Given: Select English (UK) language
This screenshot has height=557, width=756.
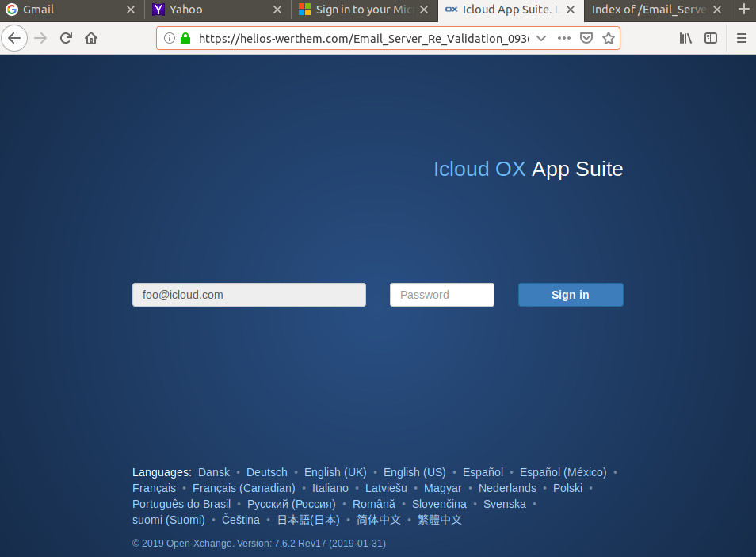Looking at the screenshot, I should click(335, 472).
